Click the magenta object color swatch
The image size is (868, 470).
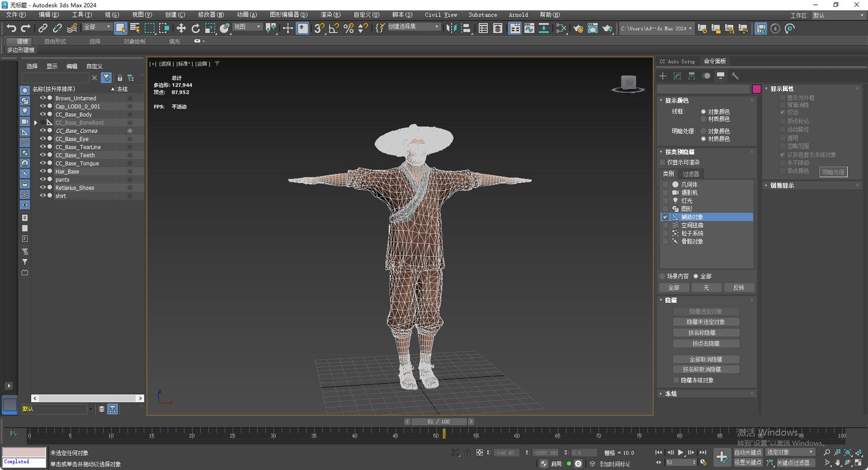pos(757,89)
